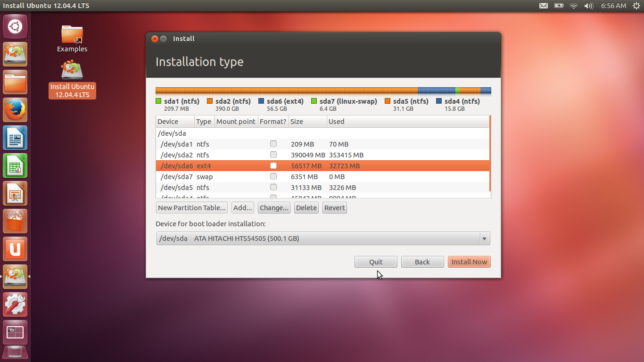Select the /dev/sda root row
The height and width of the screenshot is (362, 644).
coord(322,133)
